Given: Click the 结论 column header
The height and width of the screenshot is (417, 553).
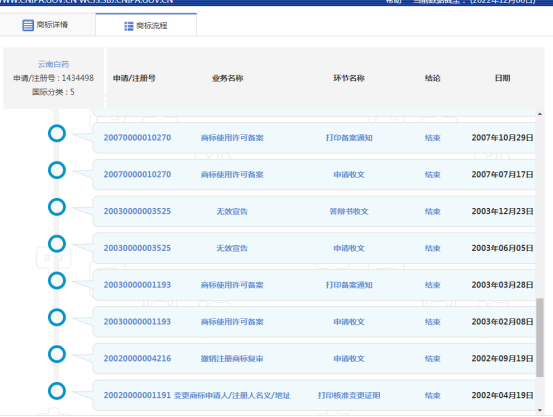Looking at the screenshot, I should click(x=433, y=78).
